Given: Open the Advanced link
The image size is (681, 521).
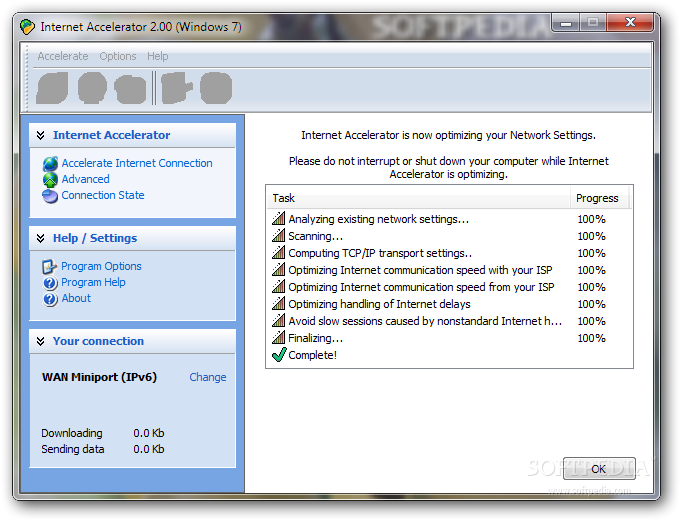Looking at the screenshot, I should pos(86,179).
